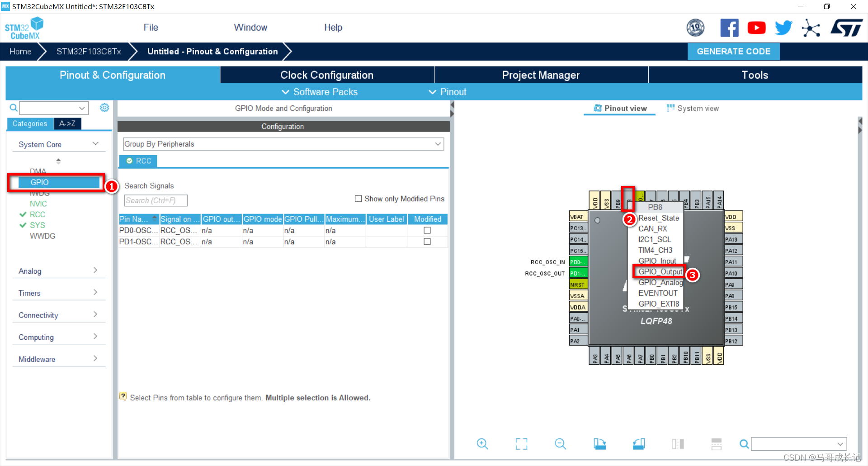Click the STM32F103C8Tx breadcrumb
The width and height of the screenshot is (868, 466).
[89, 52]
